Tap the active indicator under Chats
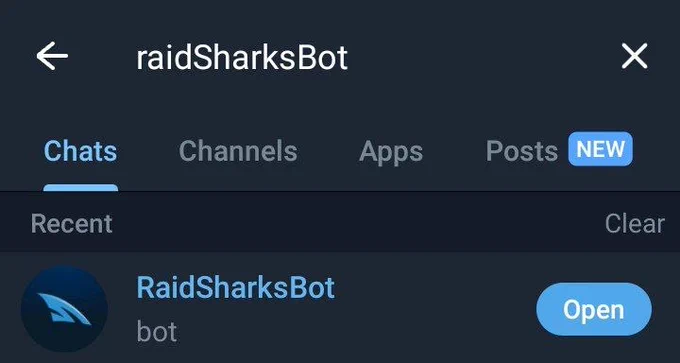Screen dimensions: 680x363 pyautogui.click(x=80, y=188)
